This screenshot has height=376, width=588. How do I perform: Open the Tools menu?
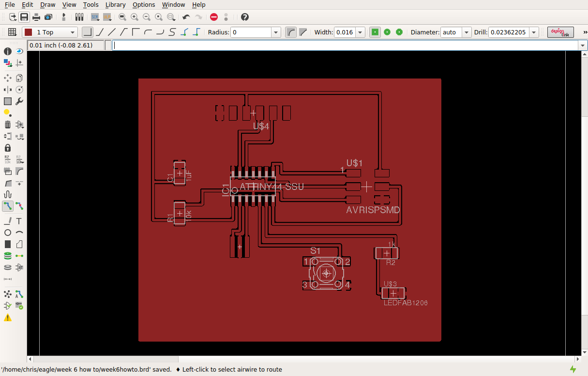tap(90, 4)
